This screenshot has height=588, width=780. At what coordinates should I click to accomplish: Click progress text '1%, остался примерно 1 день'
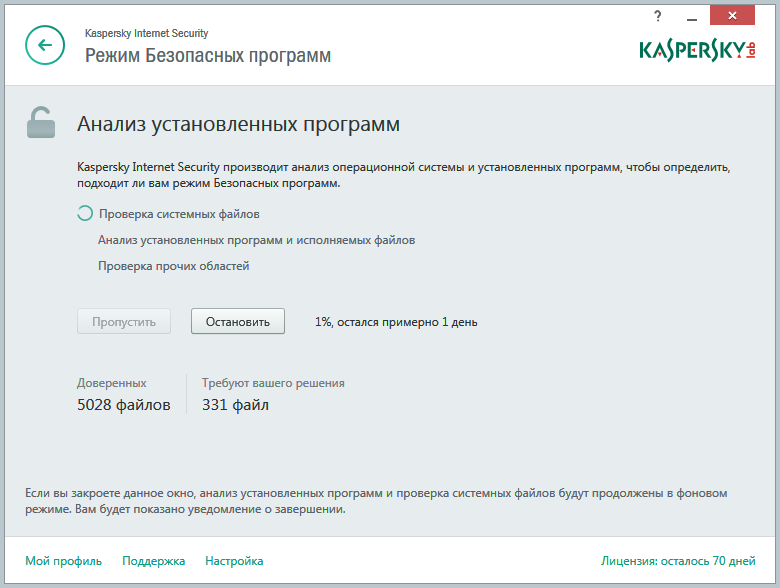tap(396, 322)
